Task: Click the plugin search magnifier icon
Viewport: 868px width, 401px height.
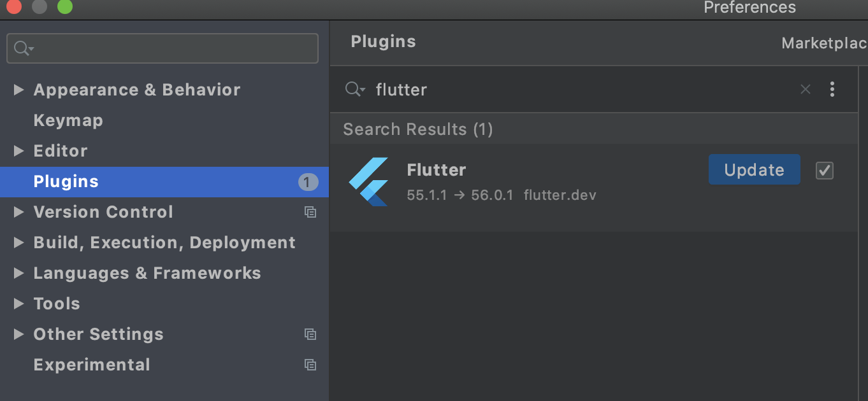Action: [354, 90]
